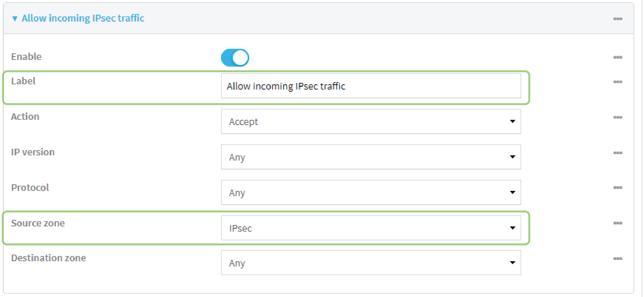Click the Enable field label
Image resolution: width=644 pixels, height=297 pixels.
point(26,57)
